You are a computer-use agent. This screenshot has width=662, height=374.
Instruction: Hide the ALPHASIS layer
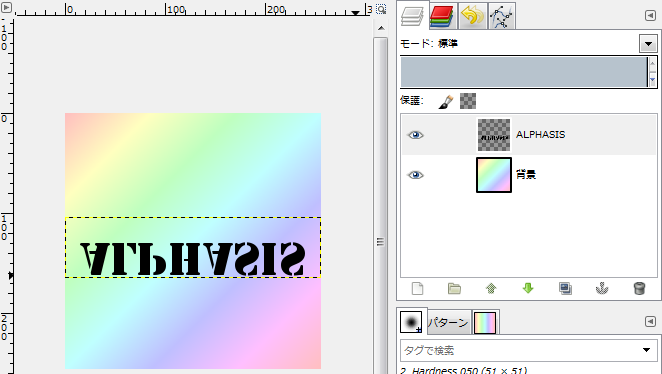coord(415,135)
